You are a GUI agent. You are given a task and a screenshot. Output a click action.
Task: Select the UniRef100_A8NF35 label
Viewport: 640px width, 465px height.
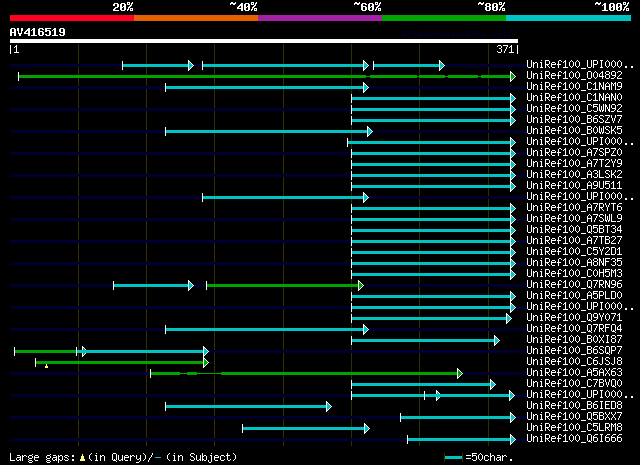click(574, 263)
